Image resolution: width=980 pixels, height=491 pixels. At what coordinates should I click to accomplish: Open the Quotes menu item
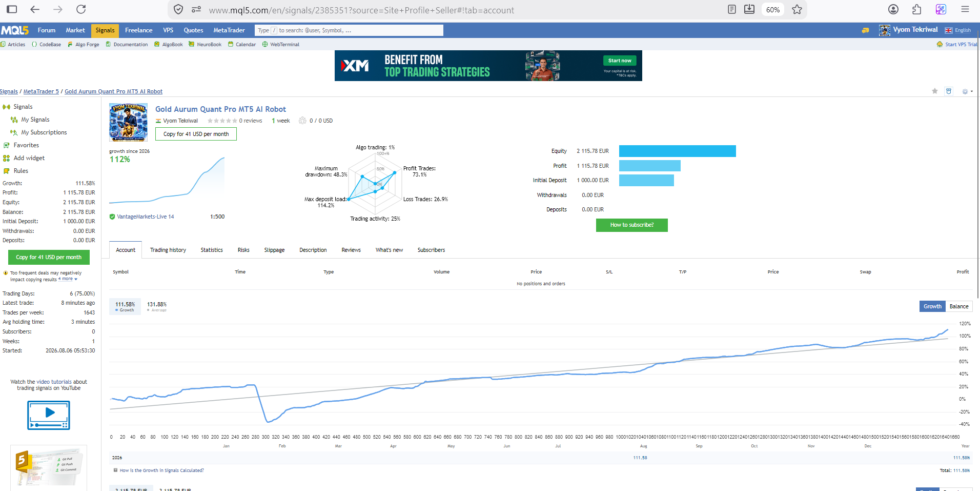coord(193,30)
